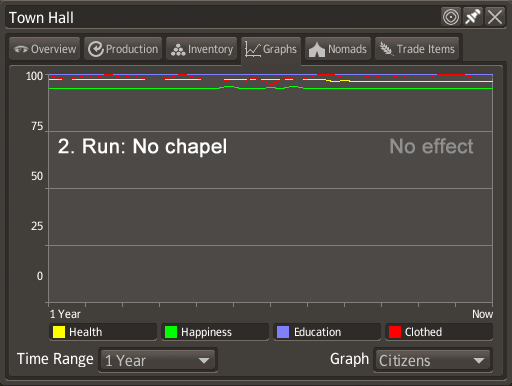Switch to the Trade Items tab

[417, 49]
